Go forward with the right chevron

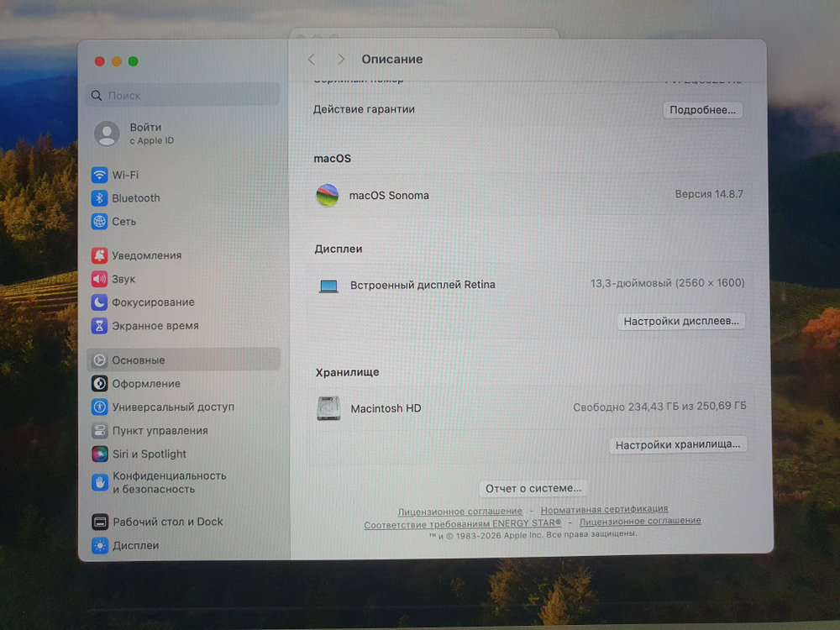click(x=341, y=60)
